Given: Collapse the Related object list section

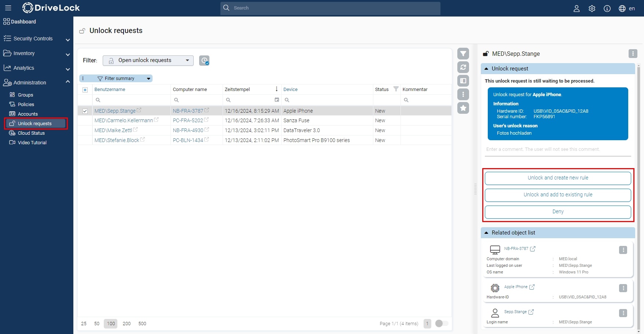Looking at the screenshot, I should 486,233.
